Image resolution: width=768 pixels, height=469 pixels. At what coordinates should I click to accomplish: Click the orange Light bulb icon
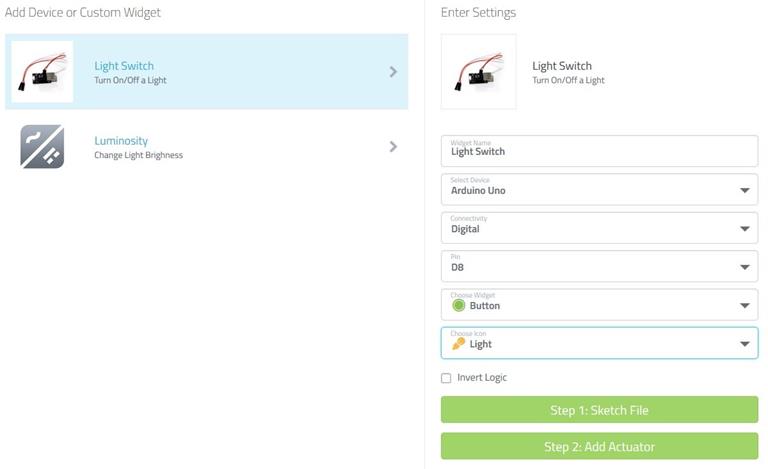pyautogui.click(x=458, y=344)
